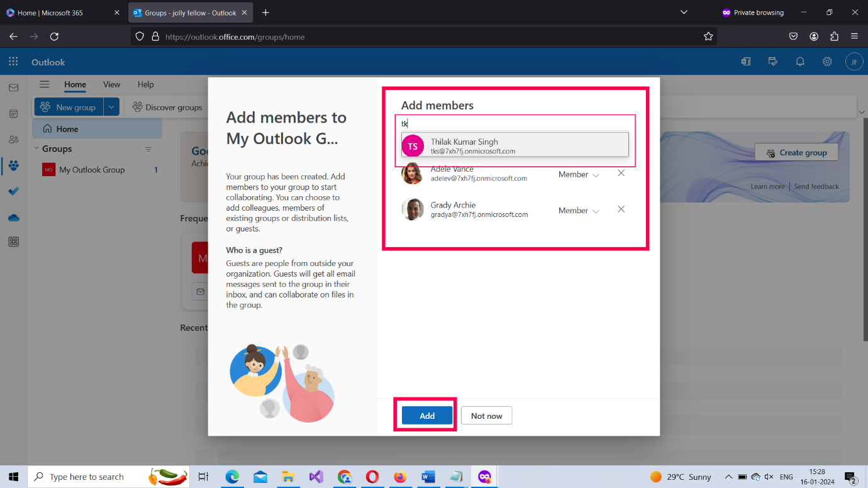
Task: Change Adele Vance Member role dropdown
Action: pyautogui.click(x=579, y=174)
